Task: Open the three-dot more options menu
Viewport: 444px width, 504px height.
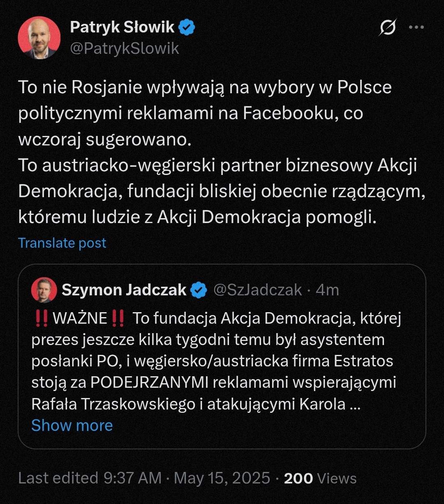Action: click(x=416, y=28)
